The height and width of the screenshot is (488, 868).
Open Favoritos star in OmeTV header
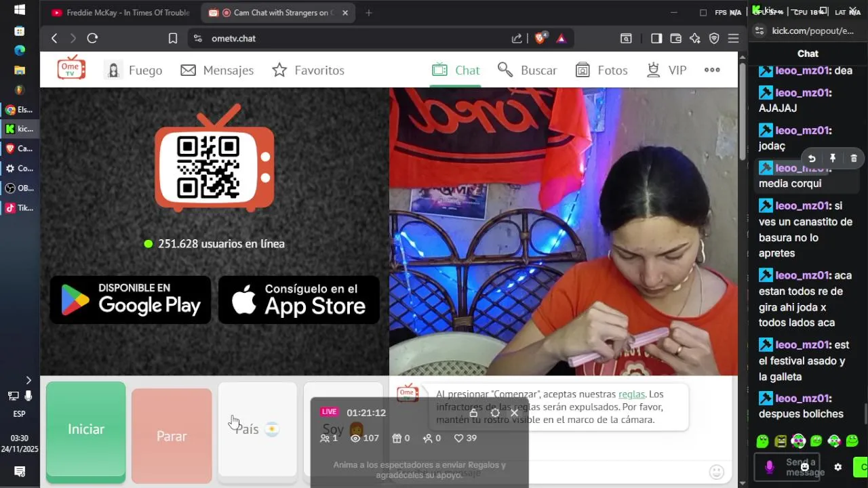(x=279, y=70)
